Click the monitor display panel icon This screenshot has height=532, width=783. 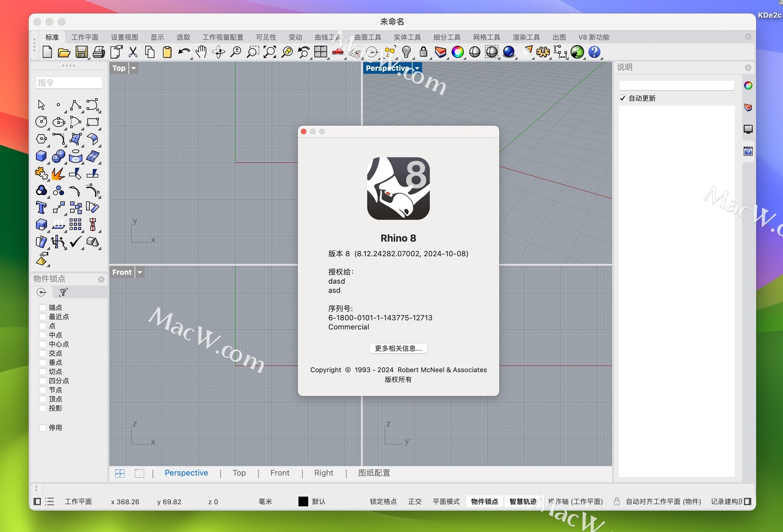[748, 129]
